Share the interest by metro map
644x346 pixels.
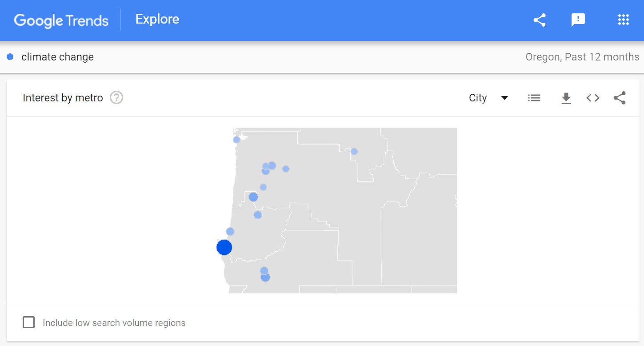[620, 98]
